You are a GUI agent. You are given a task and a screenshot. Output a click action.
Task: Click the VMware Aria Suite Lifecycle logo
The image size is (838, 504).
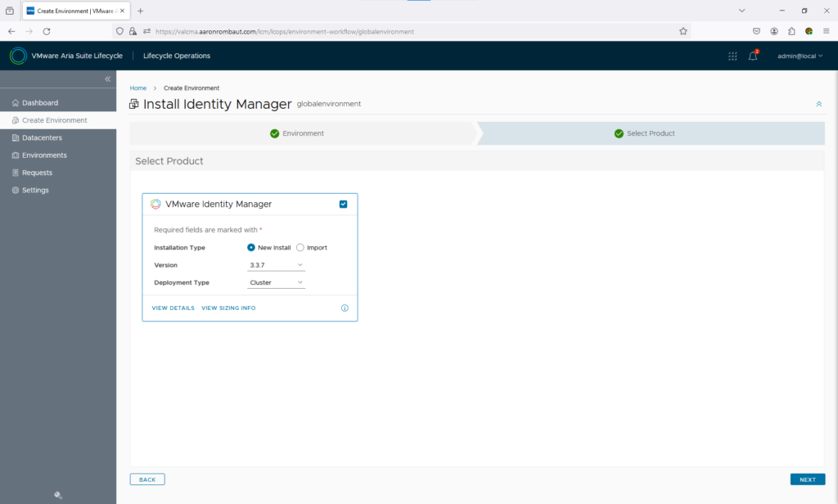tap(18, 56)
